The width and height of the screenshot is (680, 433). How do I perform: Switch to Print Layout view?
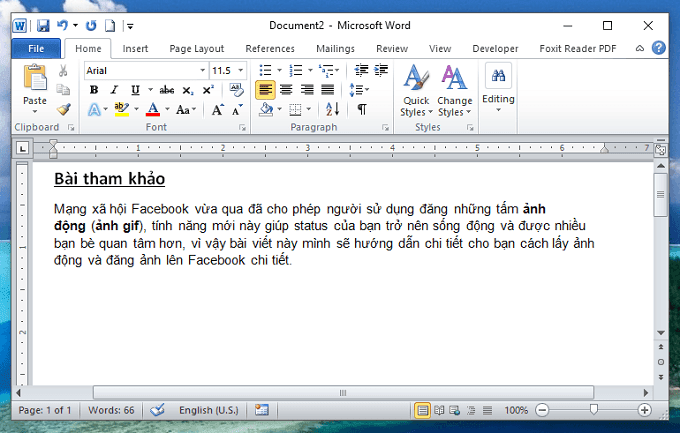(x=422, y=410)
